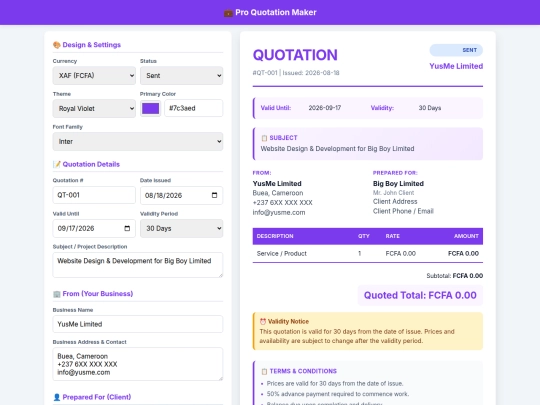540x405 pixels.
Task: Click the 50% advance payment term line
Action: tap(337, 394)
